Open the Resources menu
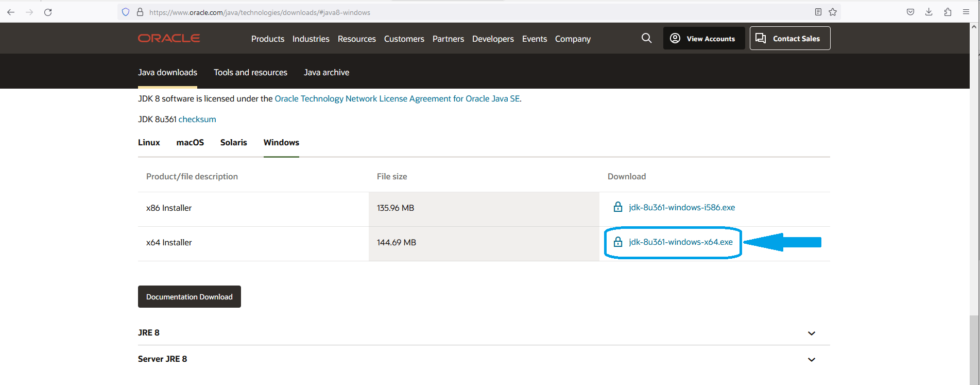This screenshot has width=980, height=385. click(357, 39)
